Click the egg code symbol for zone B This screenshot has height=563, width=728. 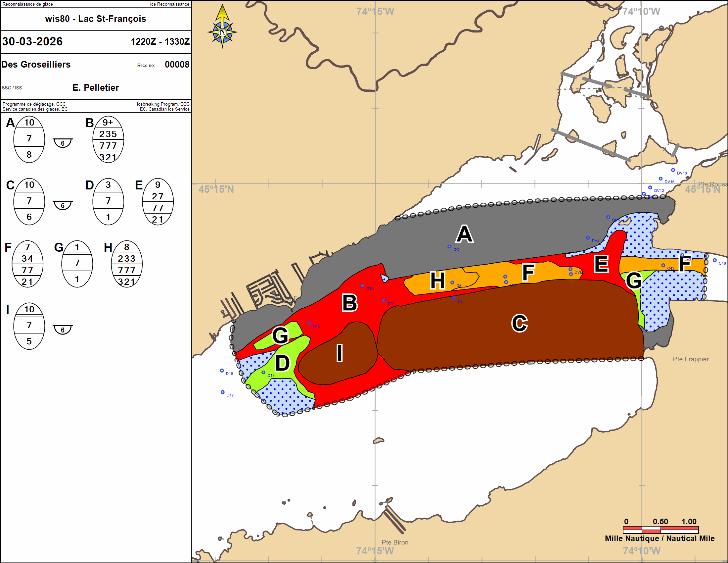108,139
